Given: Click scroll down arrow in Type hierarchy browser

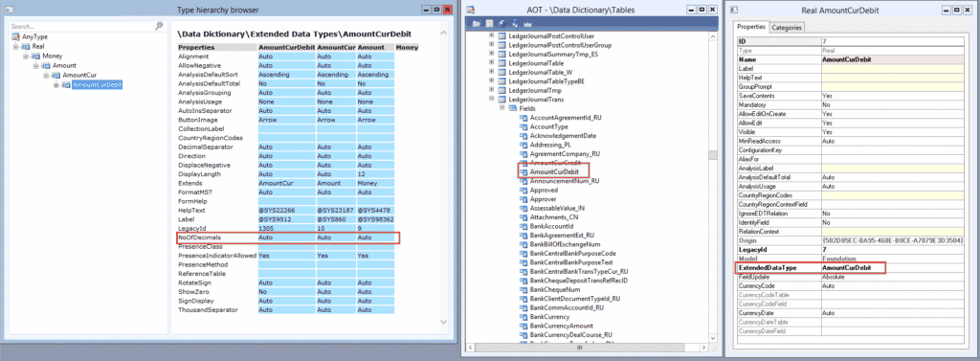Looking at the screenshot, I should (444, 322).
